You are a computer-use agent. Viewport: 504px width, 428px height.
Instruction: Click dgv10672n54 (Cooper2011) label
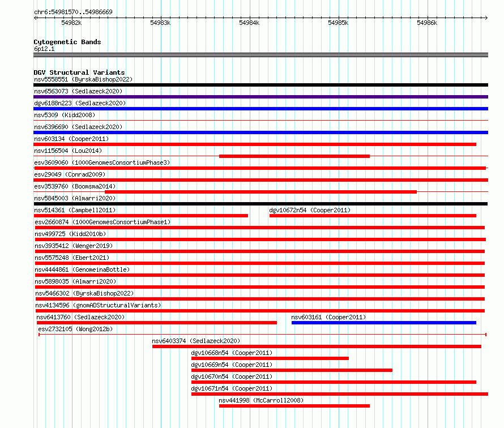click(310, 210)
